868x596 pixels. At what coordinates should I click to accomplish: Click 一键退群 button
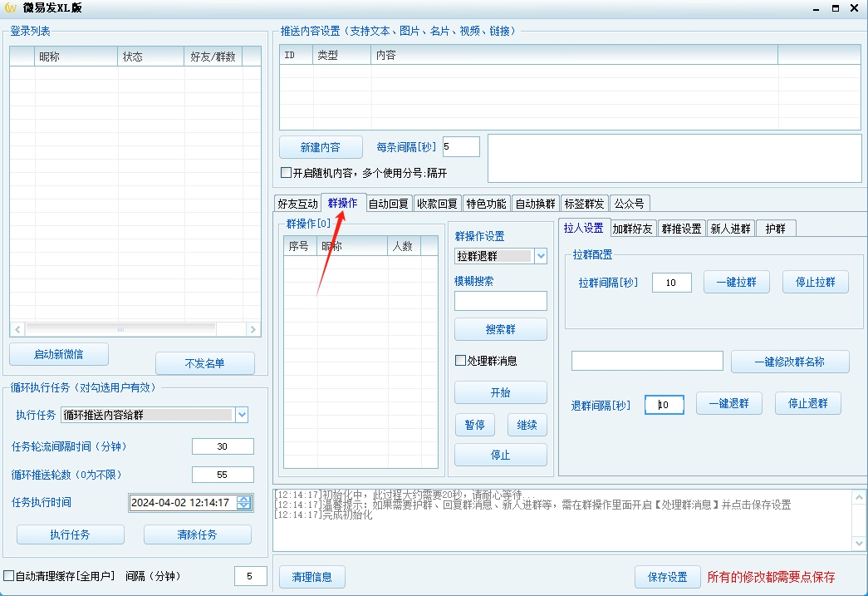click(x=729, y=403)
